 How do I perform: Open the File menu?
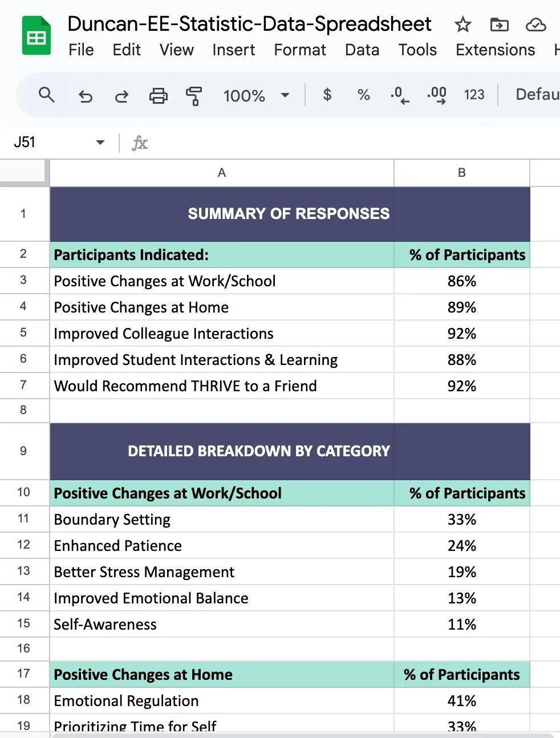[81, 50]
